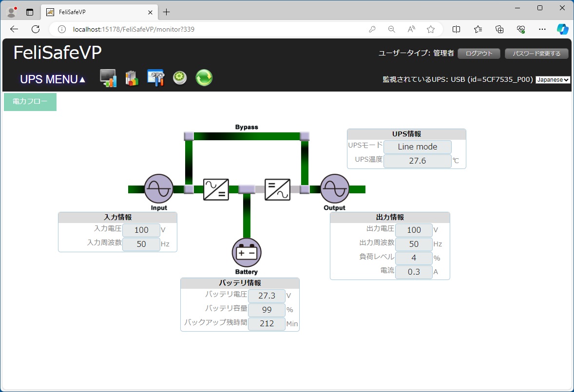The height and width of the screenshot is (392, 574).
Task: Select the 電力フロー tab
Action: pos(30,102)
